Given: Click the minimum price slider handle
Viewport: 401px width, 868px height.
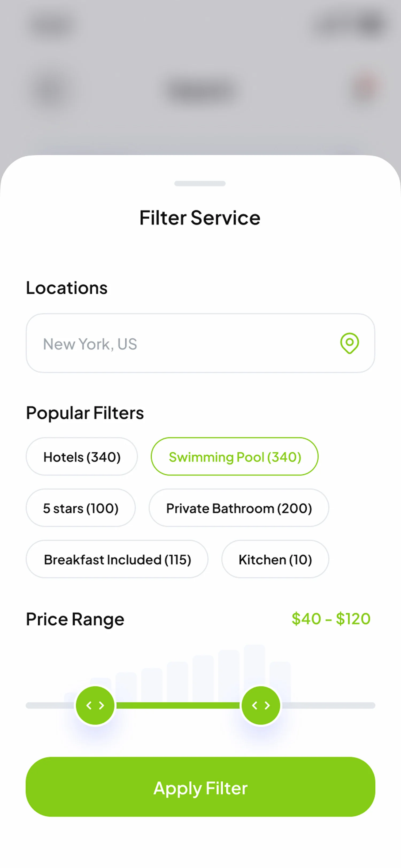Looking at the screenshot, I should click(95, 705).
